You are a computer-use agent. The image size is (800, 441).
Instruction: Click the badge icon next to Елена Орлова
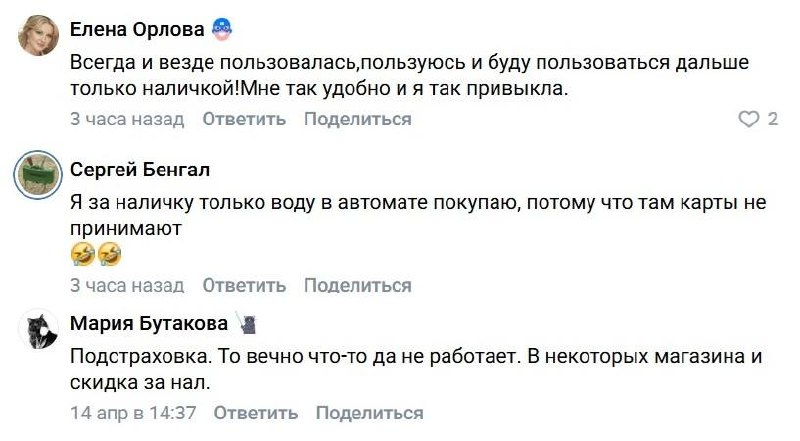(224, 31)
